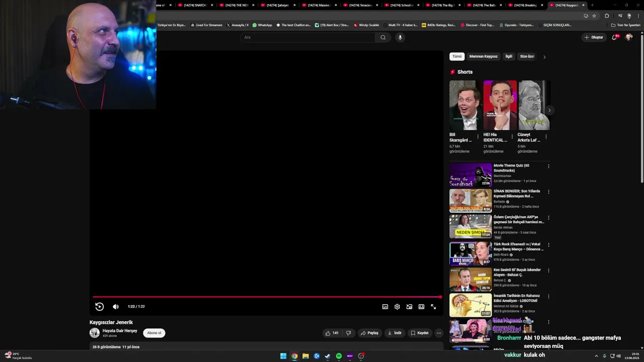This screenshot has height=362, width=644.
Task: Open the HE! His IDENTICAL Short thumbnail
Action: coord(500,105)
